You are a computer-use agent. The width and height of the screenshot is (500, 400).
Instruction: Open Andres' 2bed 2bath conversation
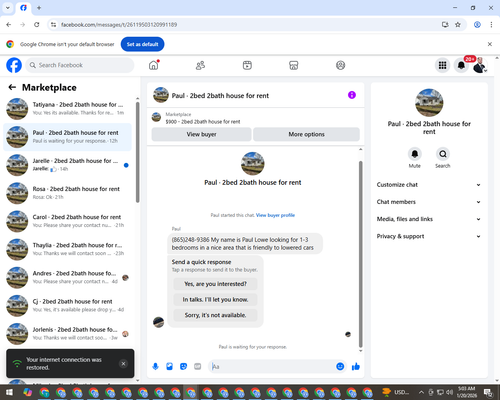click(x=67, y=278)
